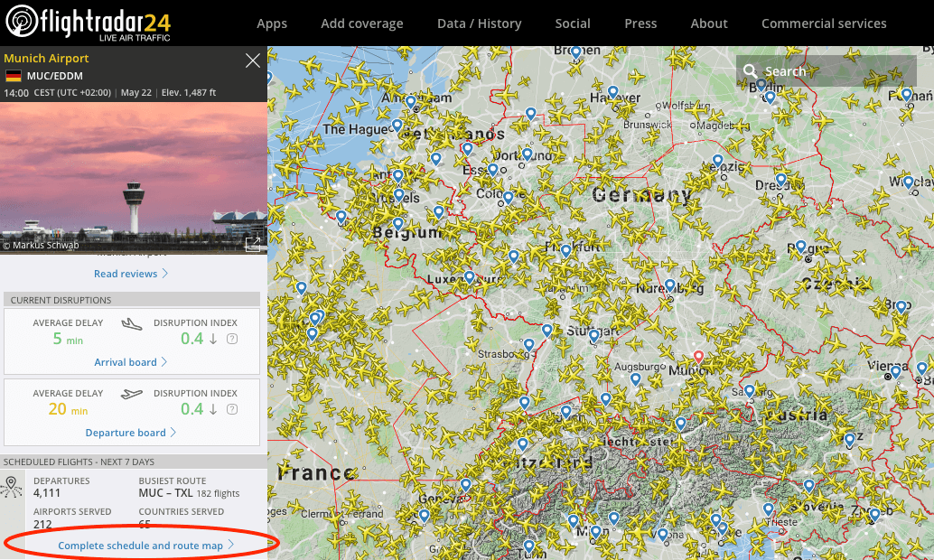Select the Prague airport pin
Viewport: 934px width, 560px height.
pyautogui.click(x=801, y=247)
